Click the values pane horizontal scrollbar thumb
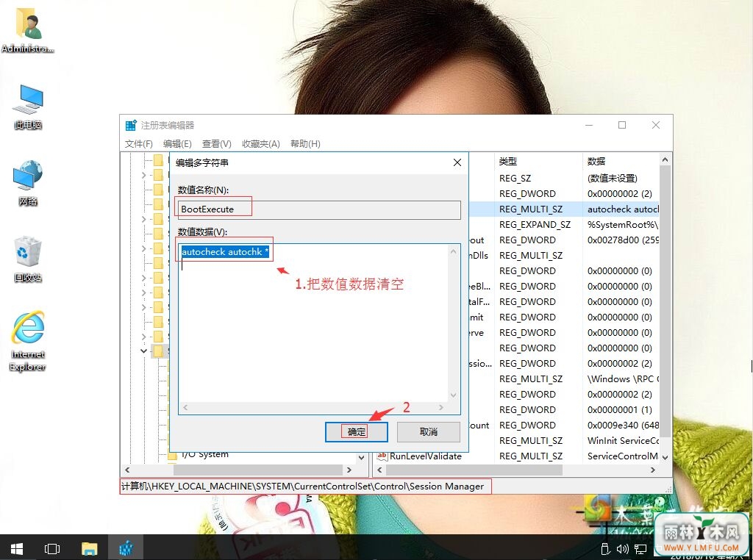Screen dimensions: 753x560 pos(474,470)
